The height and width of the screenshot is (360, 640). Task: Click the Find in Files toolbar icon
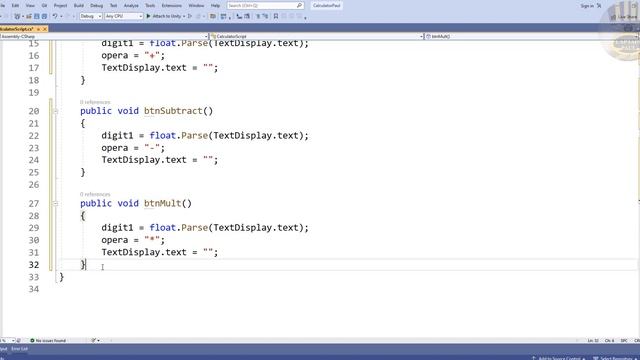tap(213, 16)
